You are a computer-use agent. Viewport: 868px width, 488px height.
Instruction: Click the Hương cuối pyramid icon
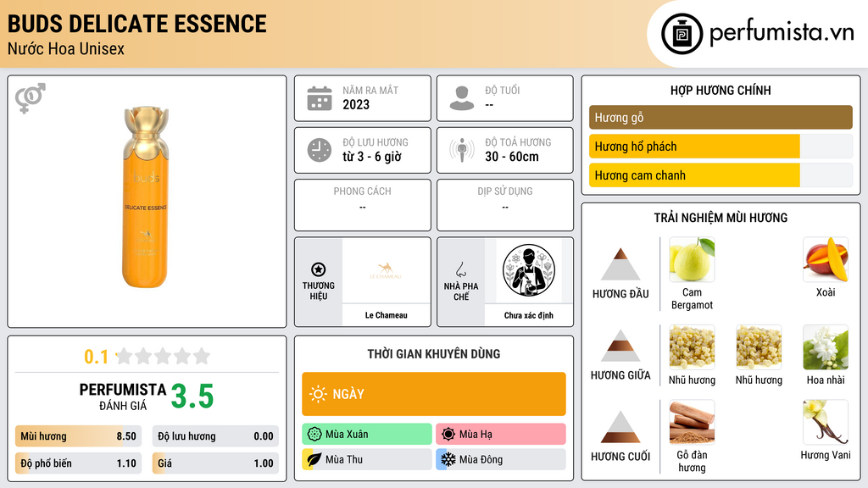point(620,427)
